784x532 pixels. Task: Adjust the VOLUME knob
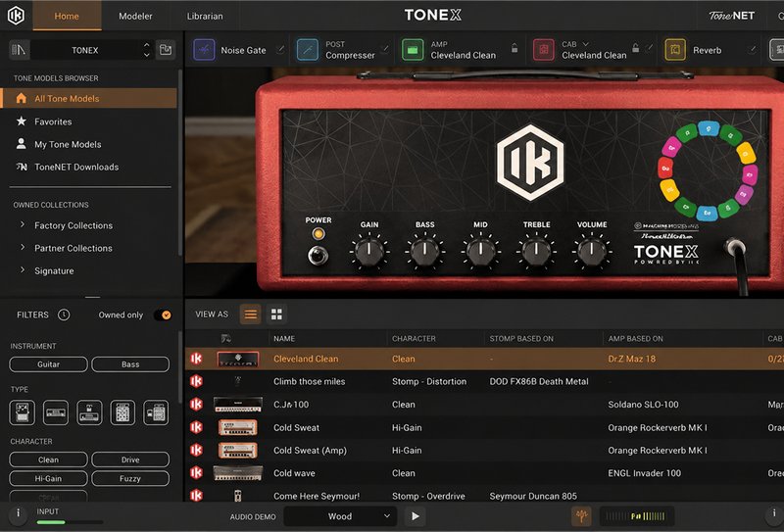[592, 252]
